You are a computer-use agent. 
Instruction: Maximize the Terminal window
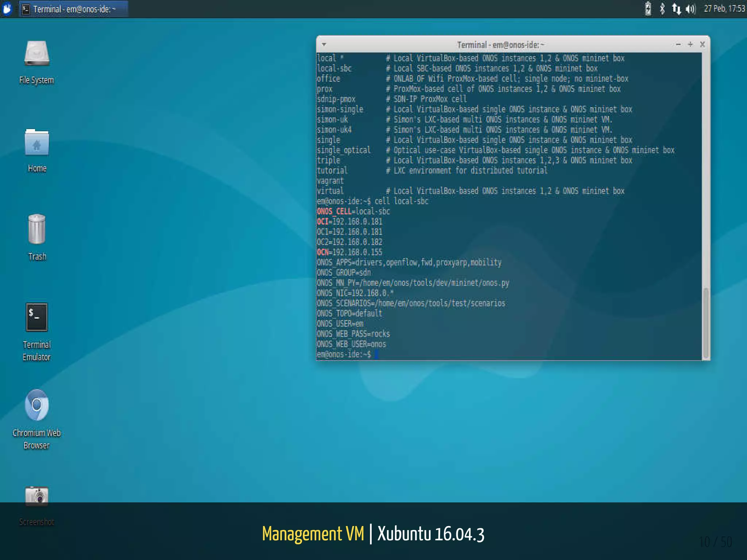[690, 44]
